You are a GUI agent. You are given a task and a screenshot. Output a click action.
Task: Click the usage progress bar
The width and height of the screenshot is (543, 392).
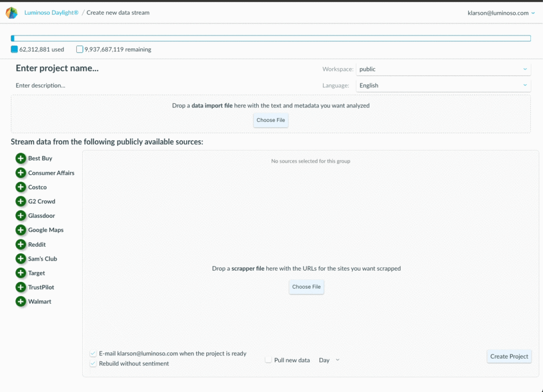coord(271,38)
